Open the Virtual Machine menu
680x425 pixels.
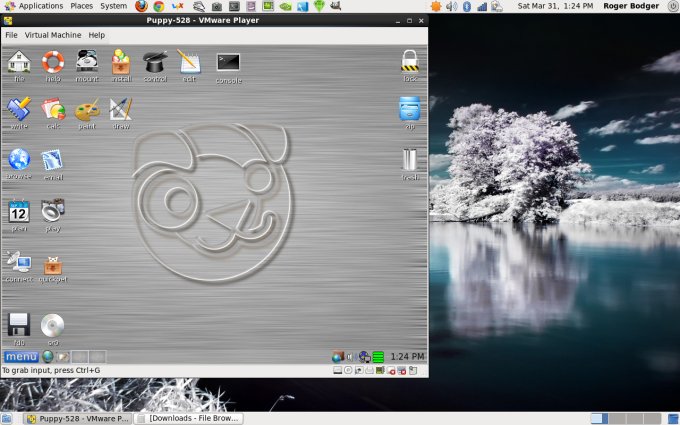pos(53,35)
